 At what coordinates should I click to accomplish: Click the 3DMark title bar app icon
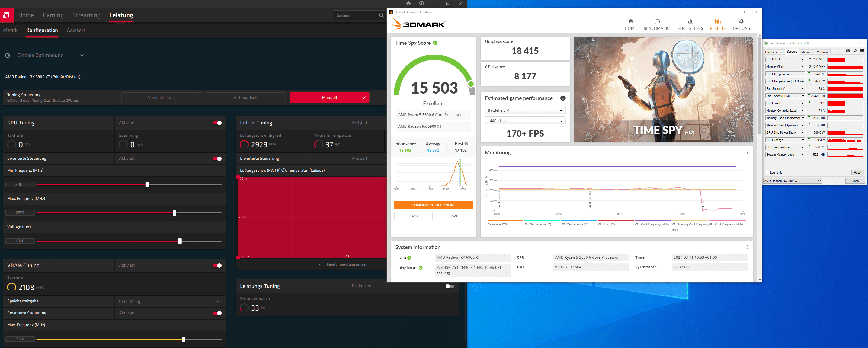[391, 12]
